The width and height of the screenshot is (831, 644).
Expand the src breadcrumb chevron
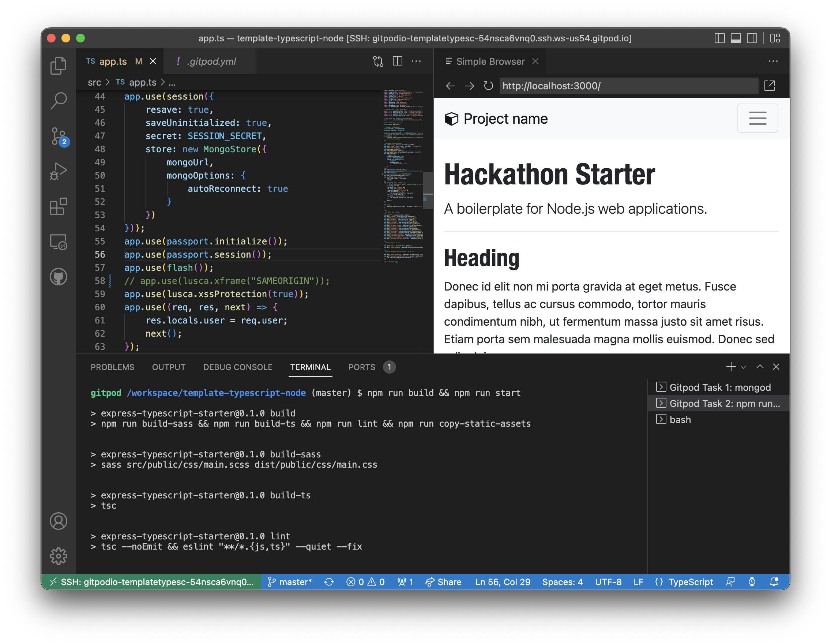tap(107, 82)
